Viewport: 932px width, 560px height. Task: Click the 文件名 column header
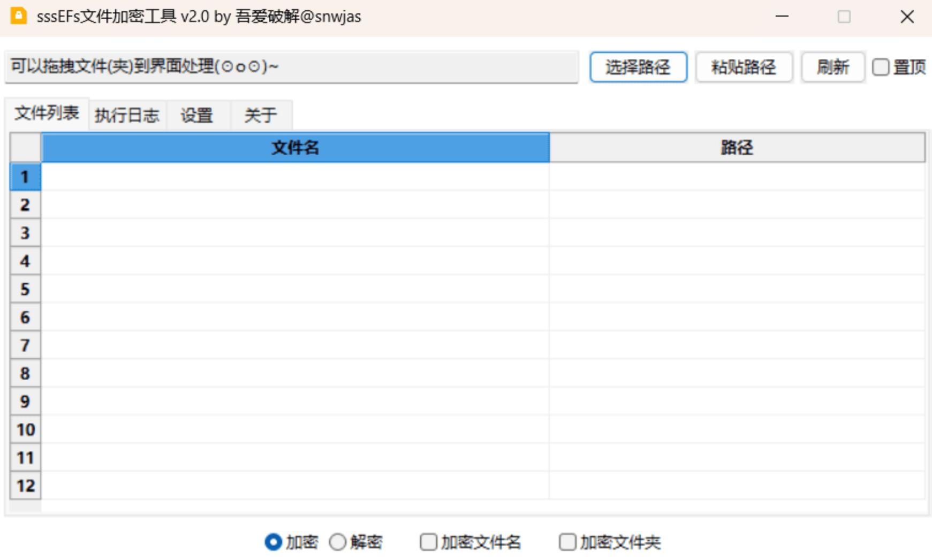pos(295,147)
